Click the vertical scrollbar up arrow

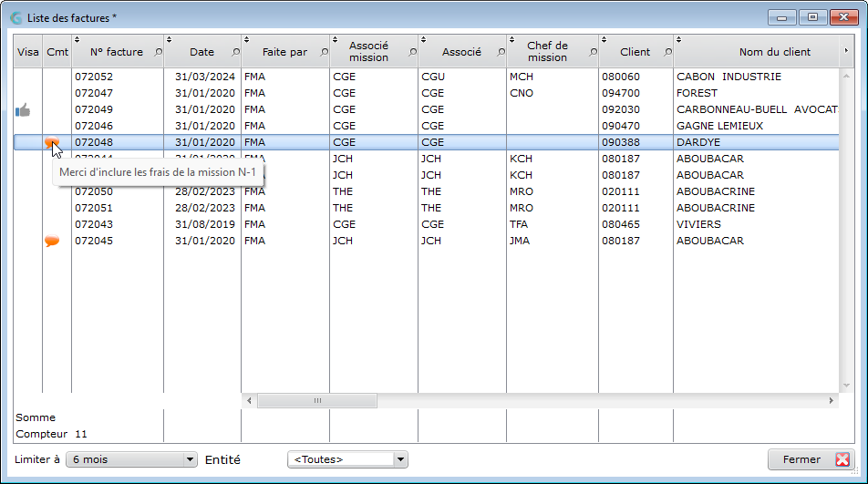click(846, 76)
